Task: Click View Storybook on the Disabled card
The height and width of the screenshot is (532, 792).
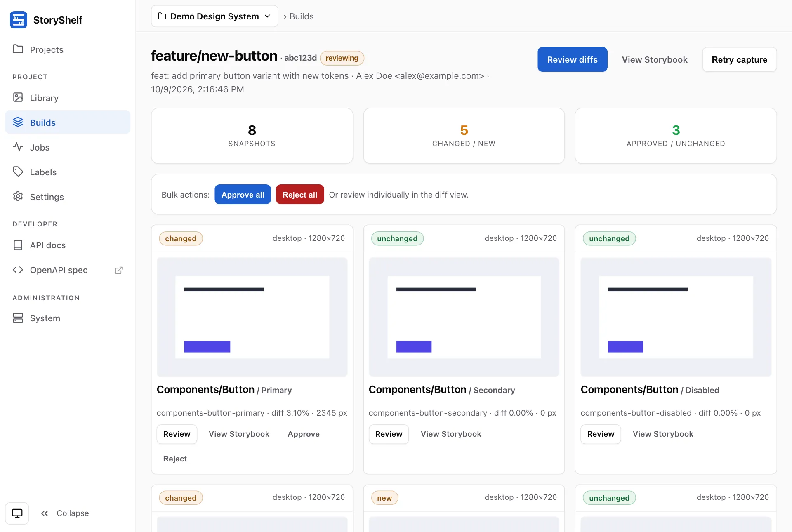Action: (663, 434)
